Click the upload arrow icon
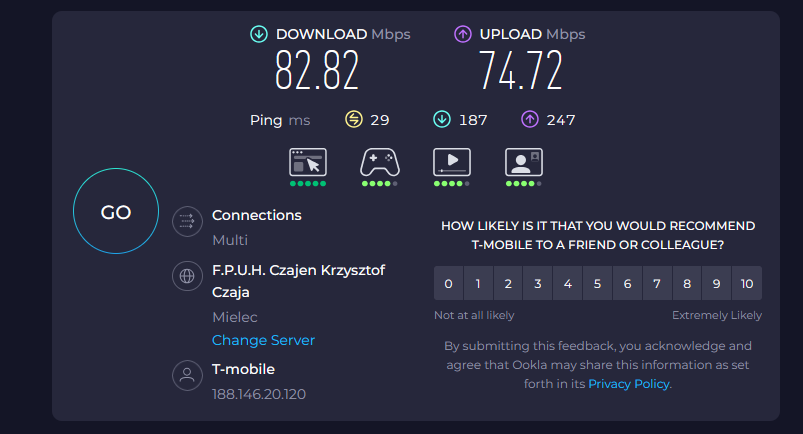 pyautogui.click(x=462, y=34)
